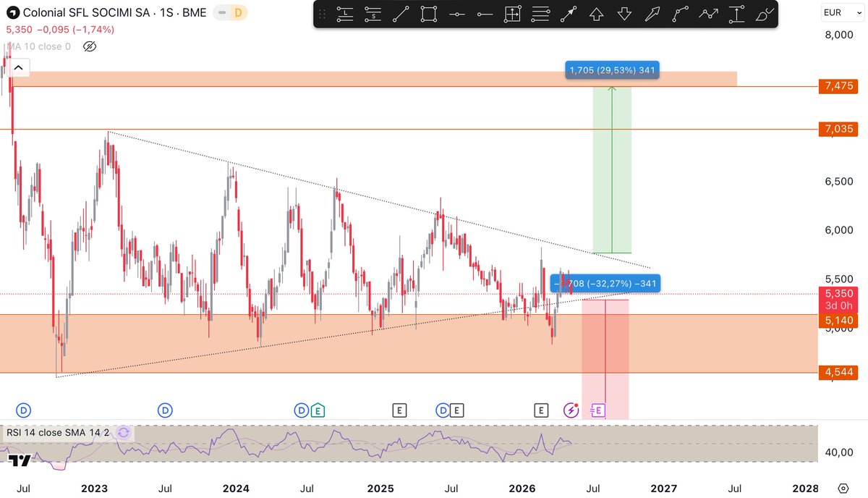The height and width of the screenshot is (498, 868).
Task: Click the 2023 time axis label
Action: [94, 489]
